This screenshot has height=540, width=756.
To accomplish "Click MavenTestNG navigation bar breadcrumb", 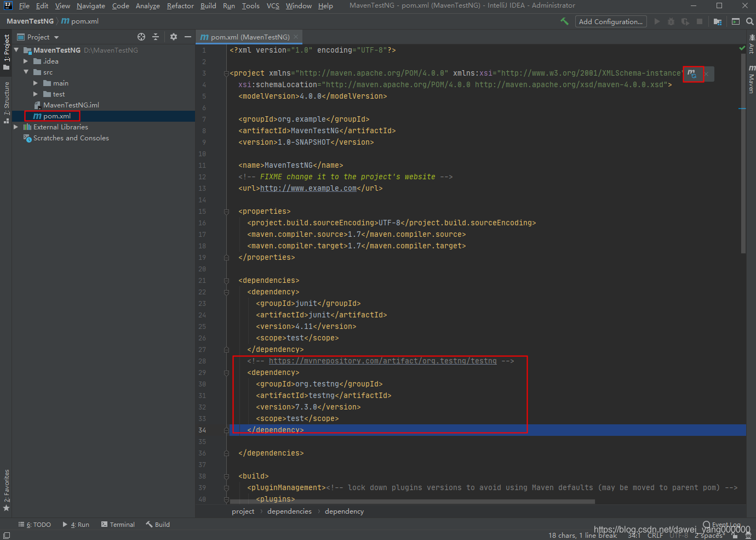I will coord(30,21).
